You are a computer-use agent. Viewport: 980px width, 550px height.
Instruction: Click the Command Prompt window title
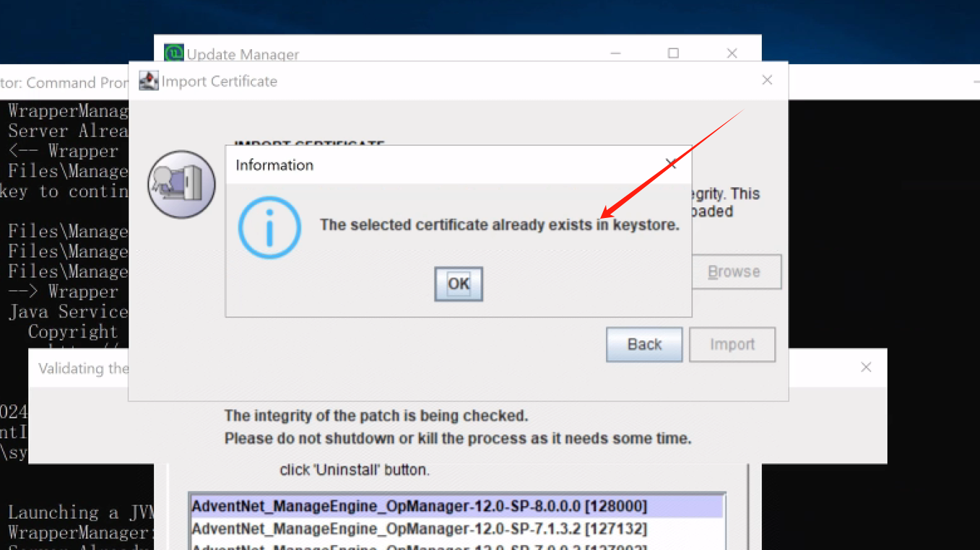click(x=64, y=83)
